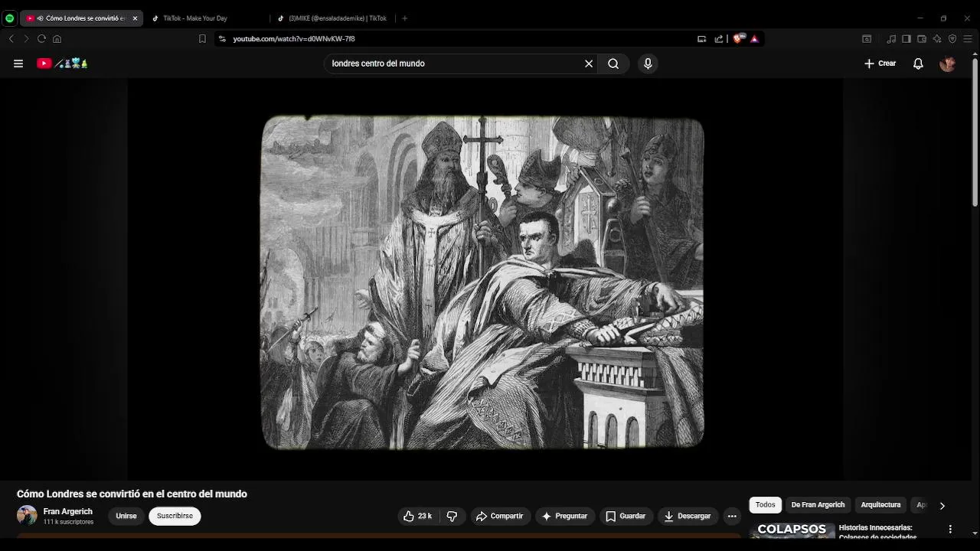Image resolution: width=980 pixels, height=551 pixels.
Task: Open Brave Wallet
Action: coord(922,39)
